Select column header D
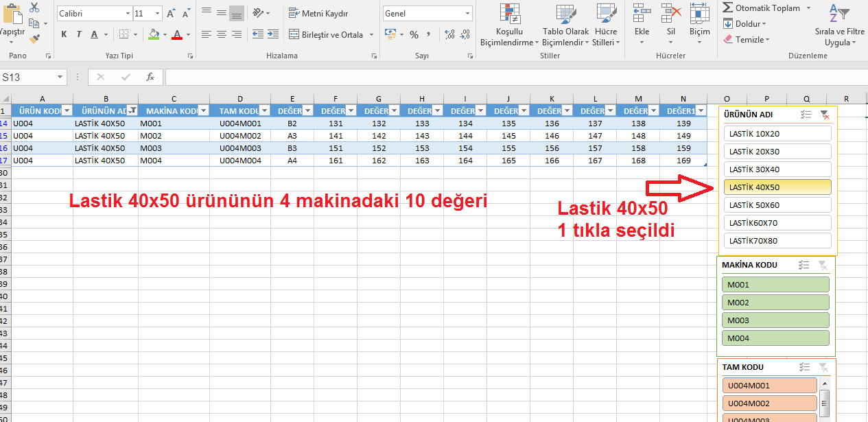The height and width of the screenshot is (422, 868). click(240, 99)
